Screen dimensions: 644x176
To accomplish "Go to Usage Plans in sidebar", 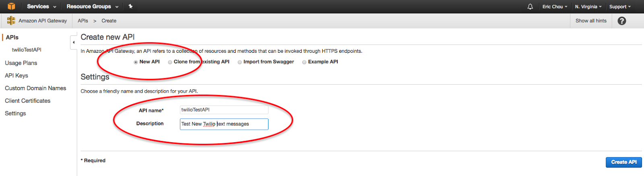I will tap(21, 63).
